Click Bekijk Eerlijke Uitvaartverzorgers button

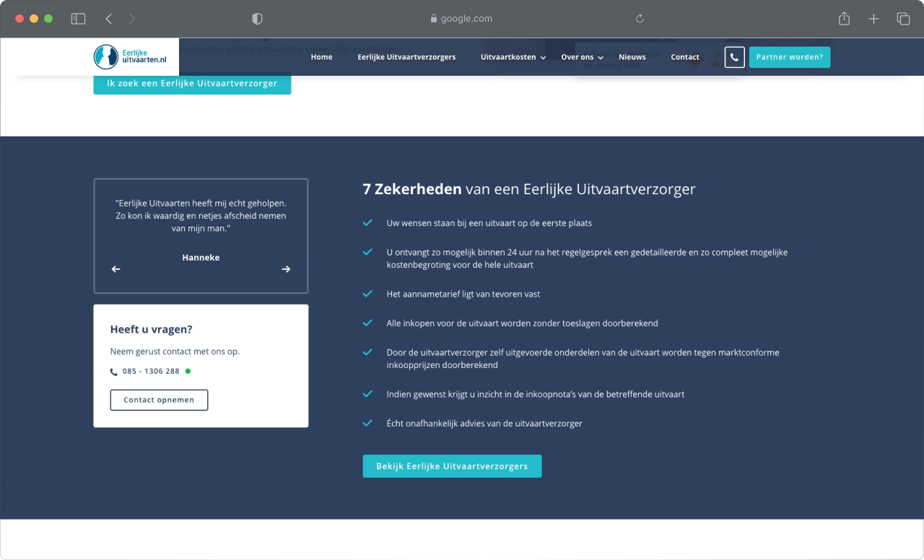[x=452, y=466]
